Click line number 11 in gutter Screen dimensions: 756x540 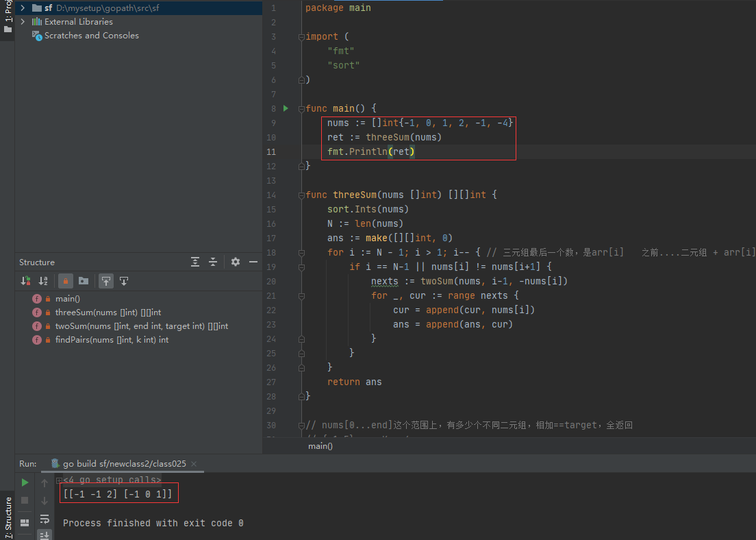pyautogui.click(x=271, y=151)
